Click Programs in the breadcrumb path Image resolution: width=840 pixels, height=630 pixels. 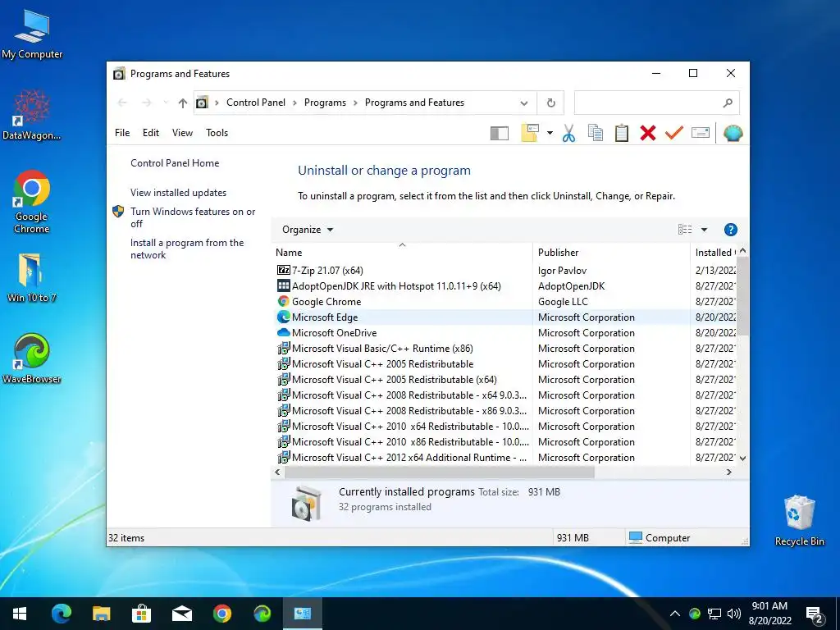pos(325,103)
